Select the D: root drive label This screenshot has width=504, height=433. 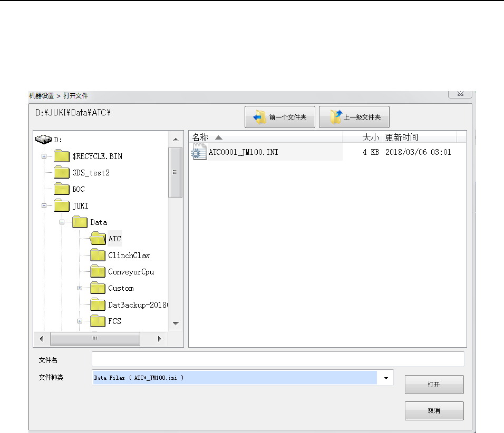(58, 140)
